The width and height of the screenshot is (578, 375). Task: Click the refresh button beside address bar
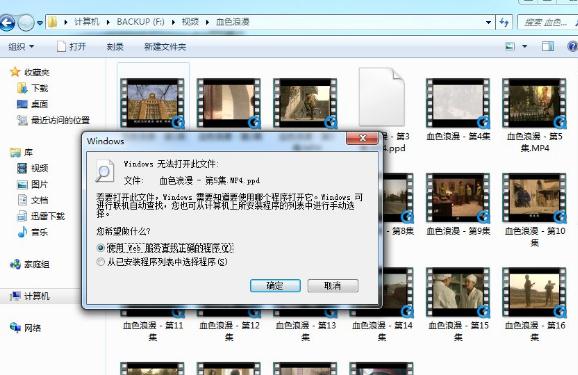point(504,22)
